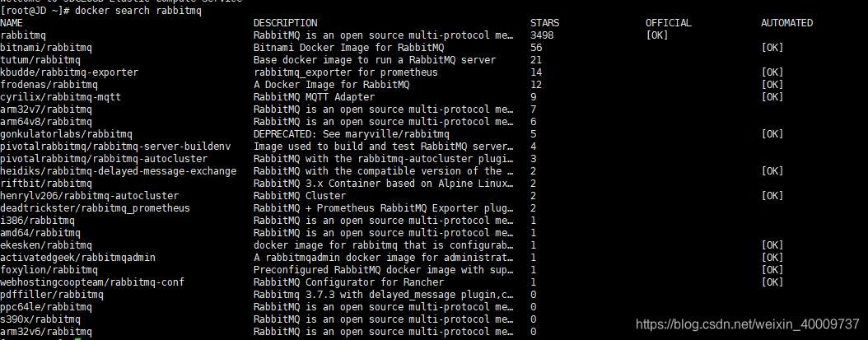
Task: Select arm32v6/rabbitmq image name
Action: point(46,332)
